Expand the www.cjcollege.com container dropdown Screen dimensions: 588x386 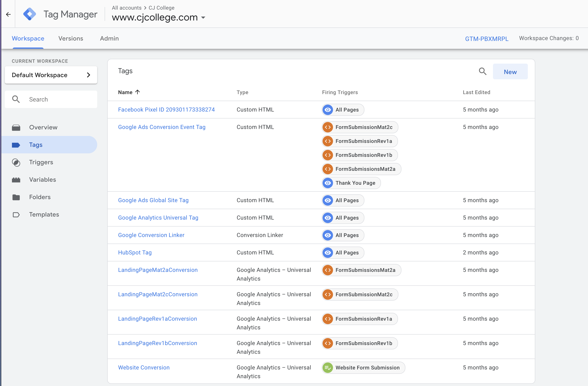(x=203, y=17)
